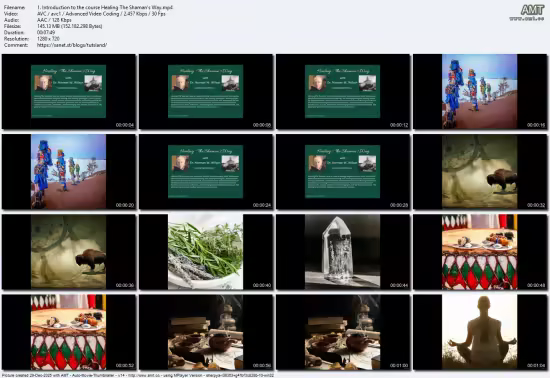Open the bison thumbnail stamped 00:00:36
The width and height of the screenshot is (550, 378).
(68, 252)
